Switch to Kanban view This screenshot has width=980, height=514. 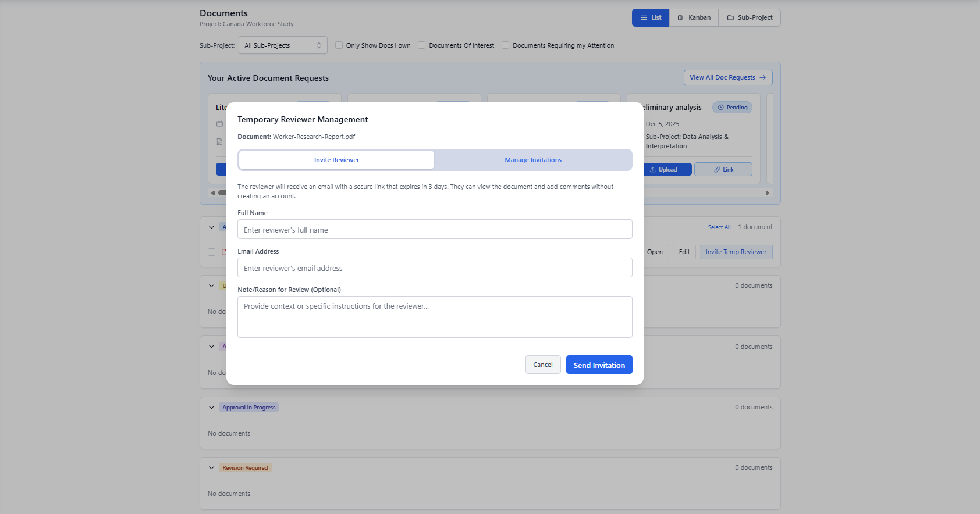point(694,17)
